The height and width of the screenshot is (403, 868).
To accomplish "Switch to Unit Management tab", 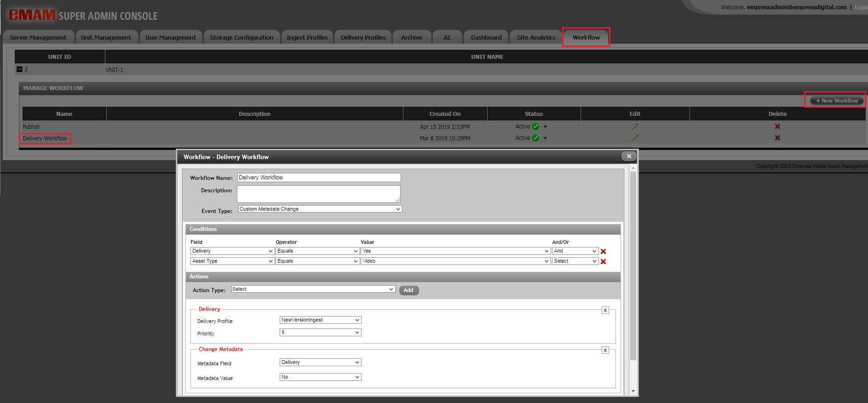I will pos(106,37).
